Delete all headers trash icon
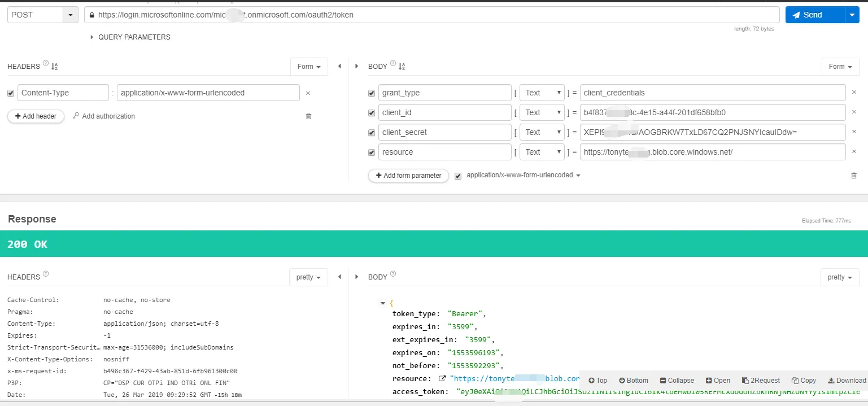Image resolution: width=868 pixels, height=406 pixels. [308, 116]
